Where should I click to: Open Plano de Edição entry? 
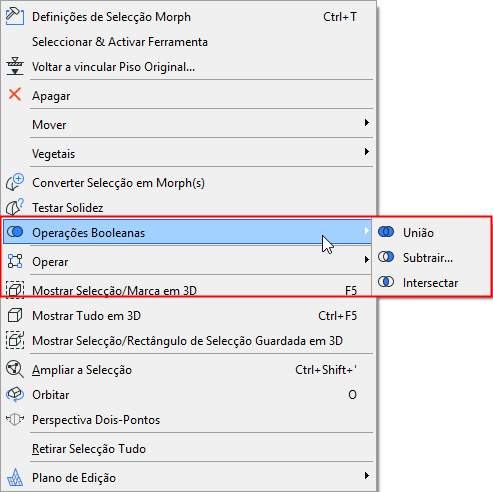point(188,478)
